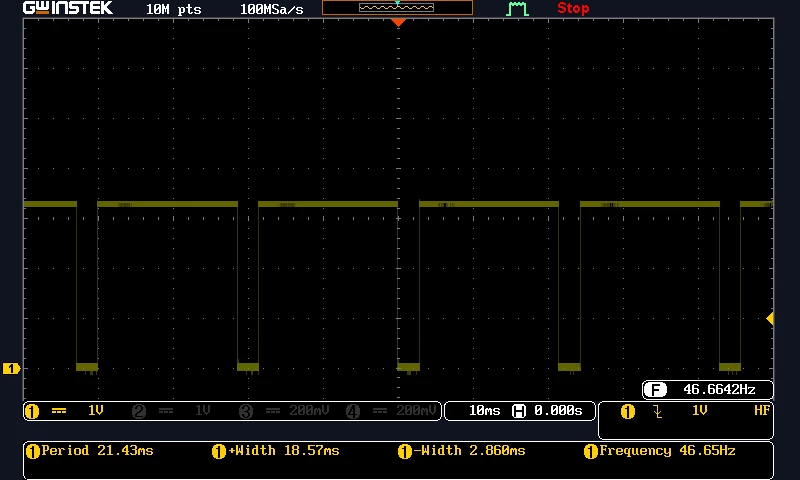This screenshot has width=800, height=480.
Task: Click the yellow trigger level arrow
Action: tap(770, 318)
